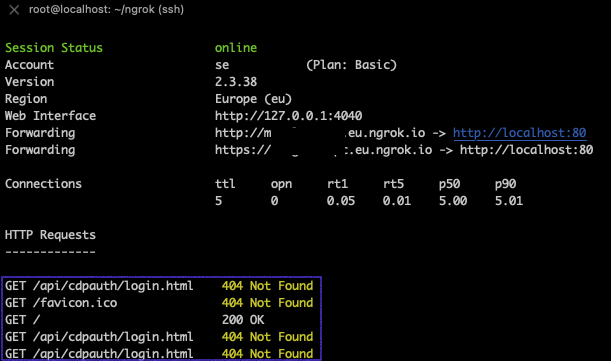Click the ttl connections count 5
Viewport: 611px width, 361px height.
coord(218,201)
